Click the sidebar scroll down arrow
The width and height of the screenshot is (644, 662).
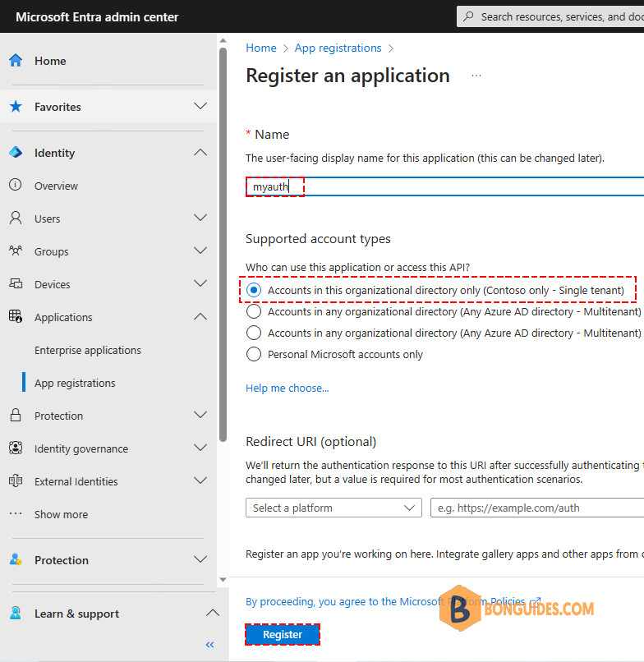tap(223, 580)
